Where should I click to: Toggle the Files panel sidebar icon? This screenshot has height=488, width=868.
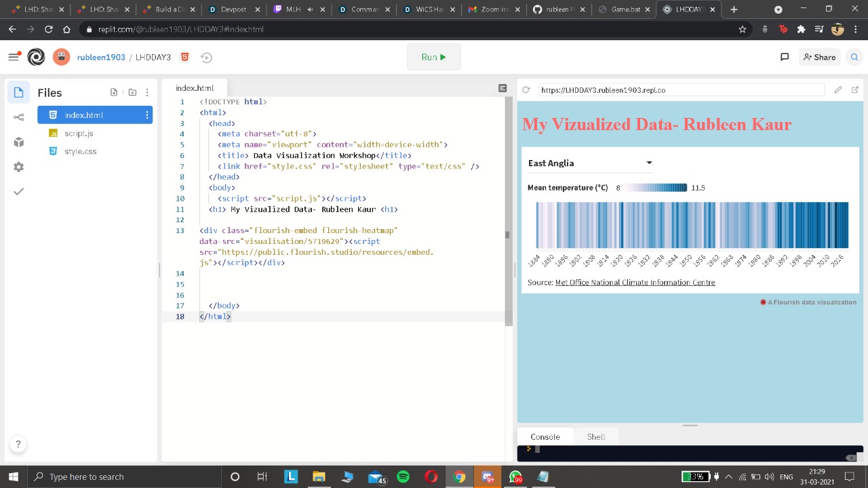[18, 92]
